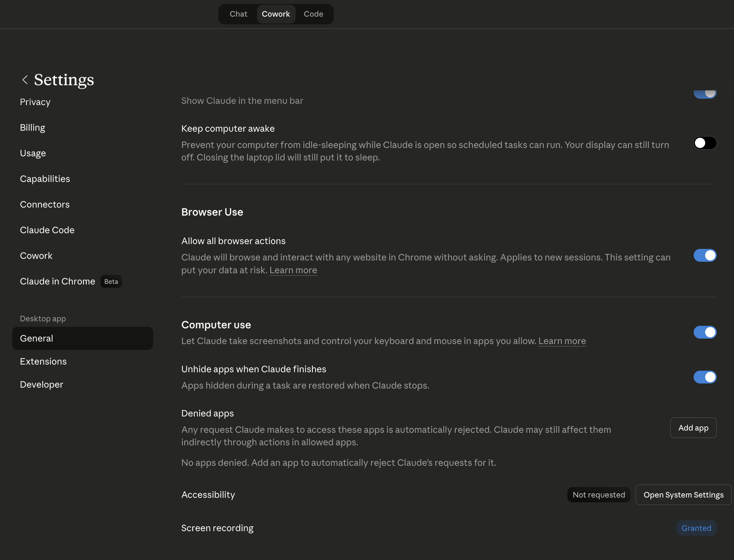Image resolution: width=734 pixels, height=560 pixels.
Task: Disable Allow all browser actions
Action: [704, 256]
